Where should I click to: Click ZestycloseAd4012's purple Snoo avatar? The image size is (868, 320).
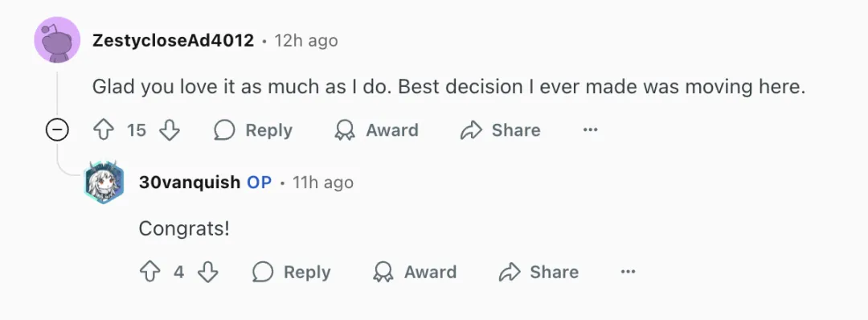pos(58,40)
